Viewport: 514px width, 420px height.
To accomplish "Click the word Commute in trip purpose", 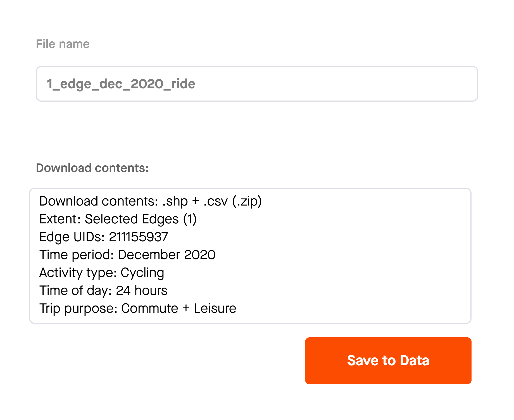I will (x=150, y=309).
